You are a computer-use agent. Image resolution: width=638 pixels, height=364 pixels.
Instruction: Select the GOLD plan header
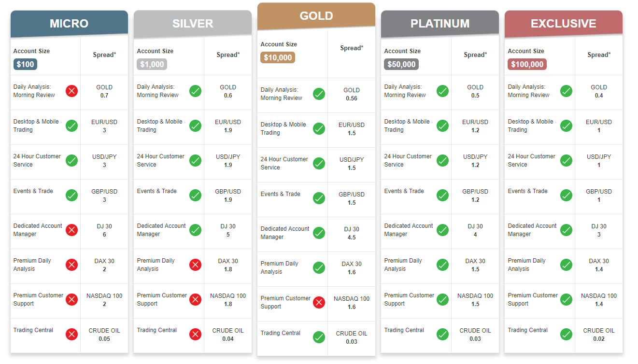[316, 16]
